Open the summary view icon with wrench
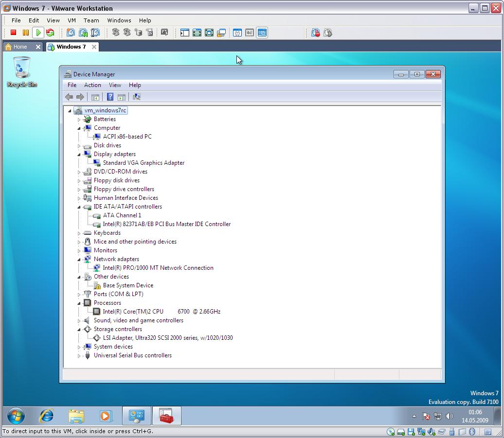Image resolution: width=504 pixels, height=438 pixels. (237, 33)
